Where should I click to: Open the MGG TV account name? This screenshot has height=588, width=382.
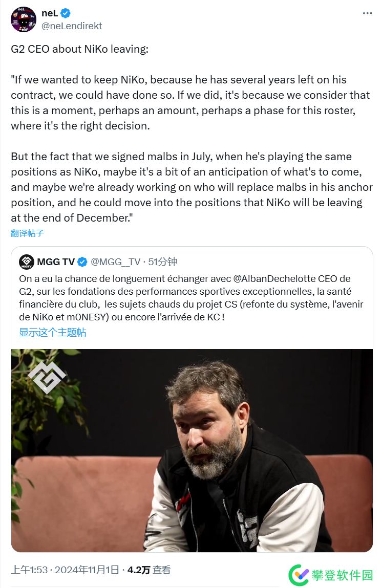55,262
